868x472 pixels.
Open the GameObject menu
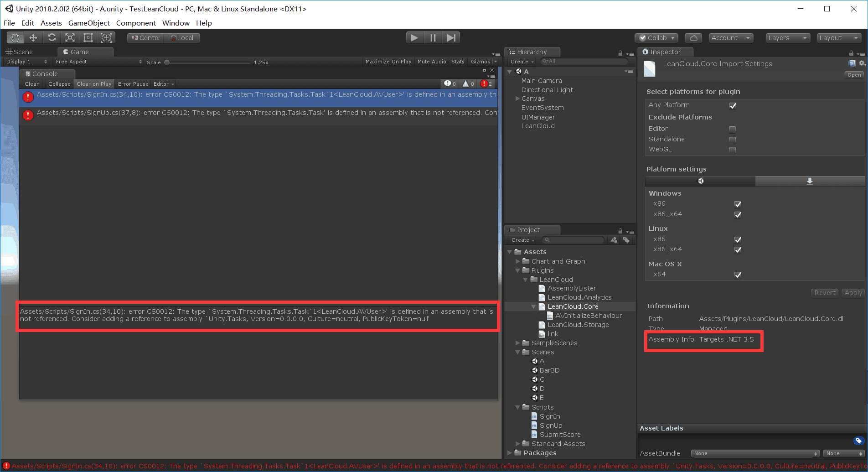tap(89, 23)
